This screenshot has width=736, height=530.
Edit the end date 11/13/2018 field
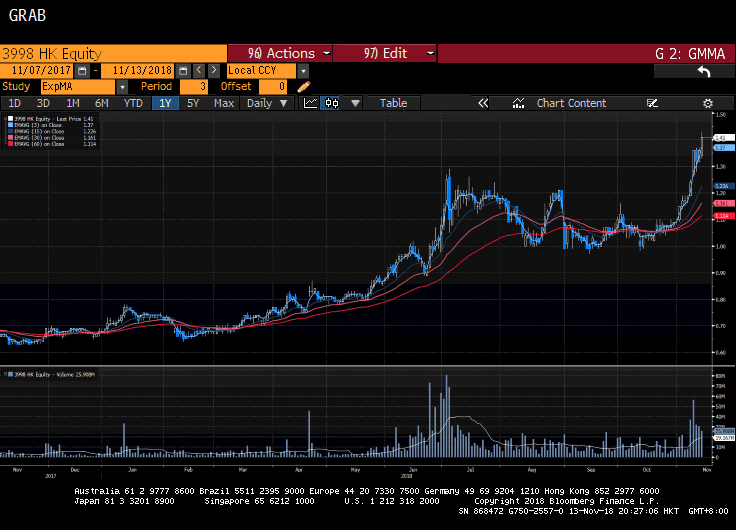[x=138, y=70]
